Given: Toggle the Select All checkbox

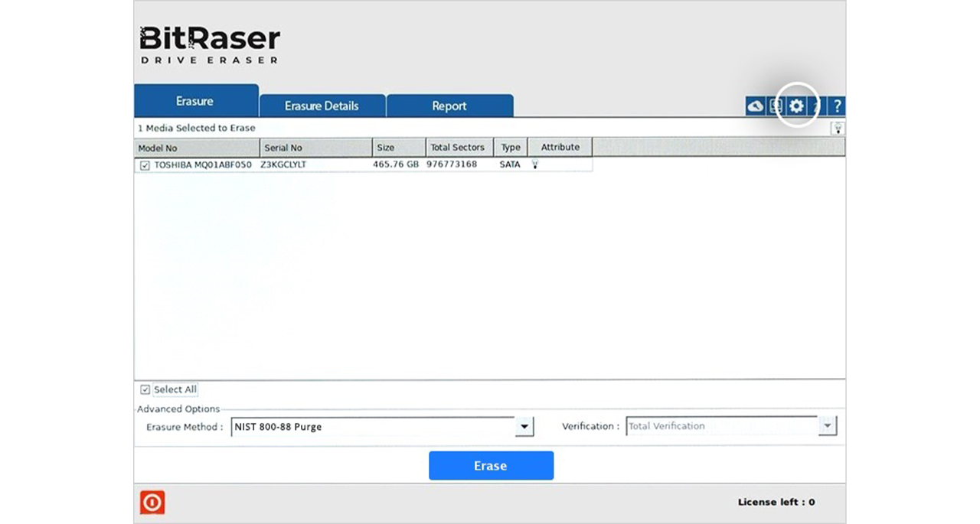Looking at the screenshot, I should pyautogui.click(x=145, y=389).
